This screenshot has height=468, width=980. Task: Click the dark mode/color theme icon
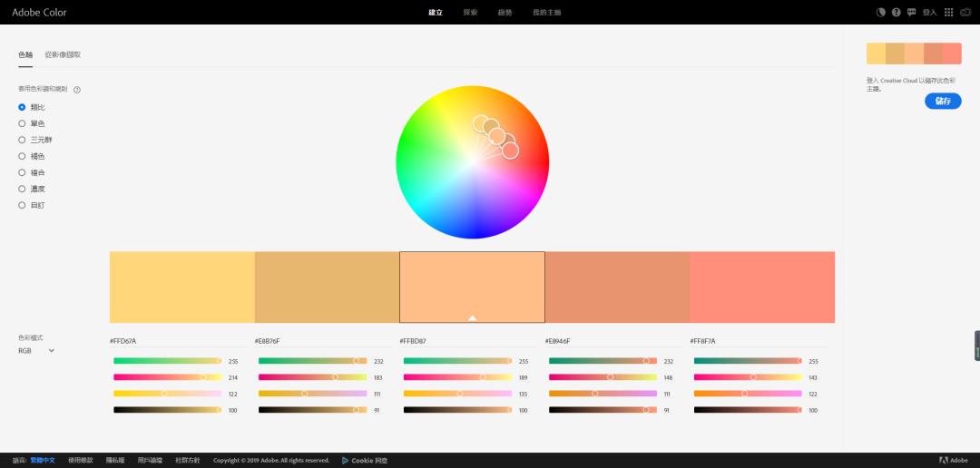881,13
